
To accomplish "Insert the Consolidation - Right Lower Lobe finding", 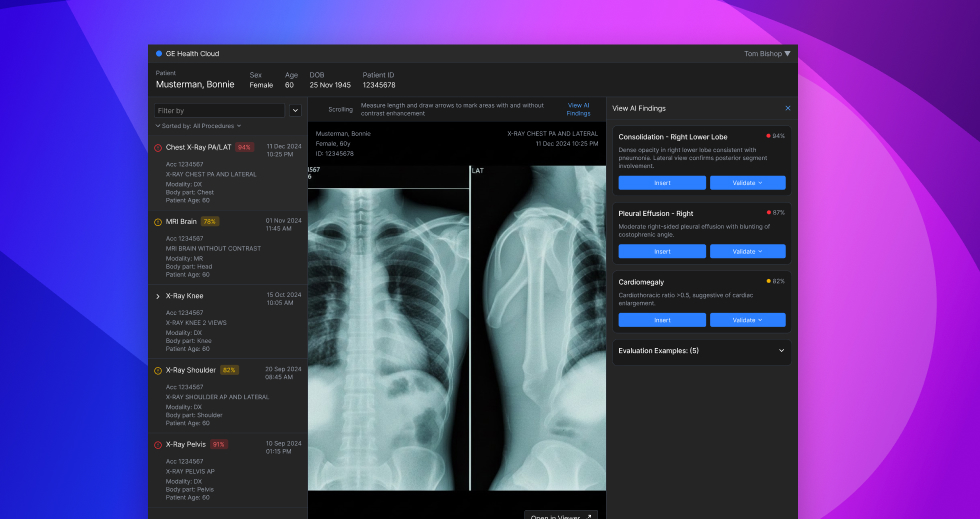I will 662,183.
